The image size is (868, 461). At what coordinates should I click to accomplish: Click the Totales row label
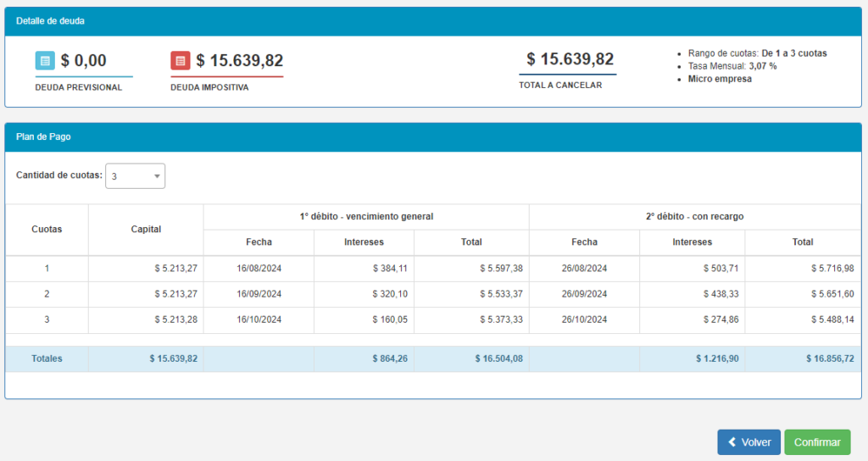(47, 358)
